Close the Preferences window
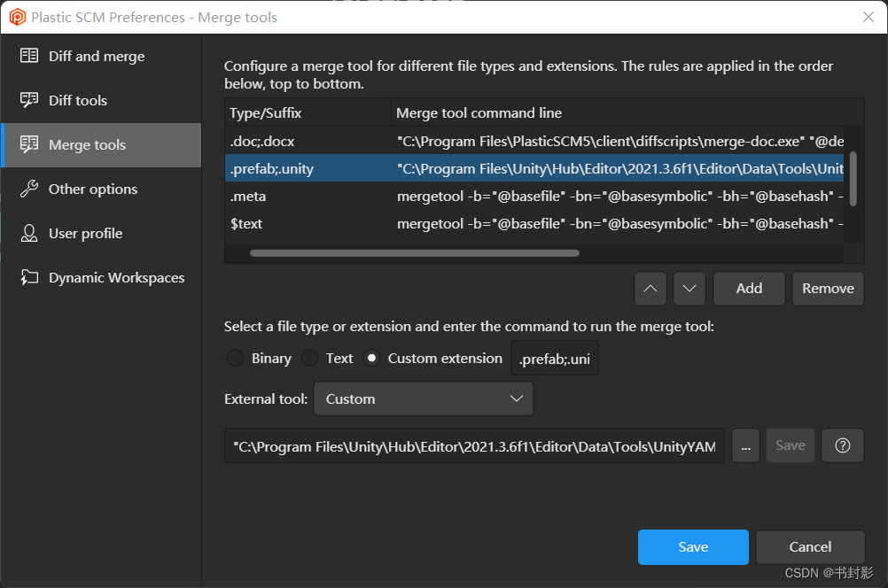 pyautogui.click(x=869, y=17)
